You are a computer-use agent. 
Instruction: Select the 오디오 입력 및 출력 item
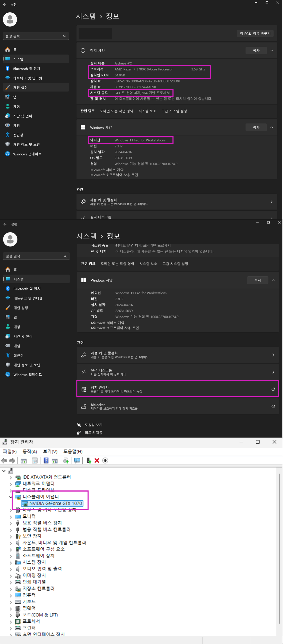click(42, 569)
